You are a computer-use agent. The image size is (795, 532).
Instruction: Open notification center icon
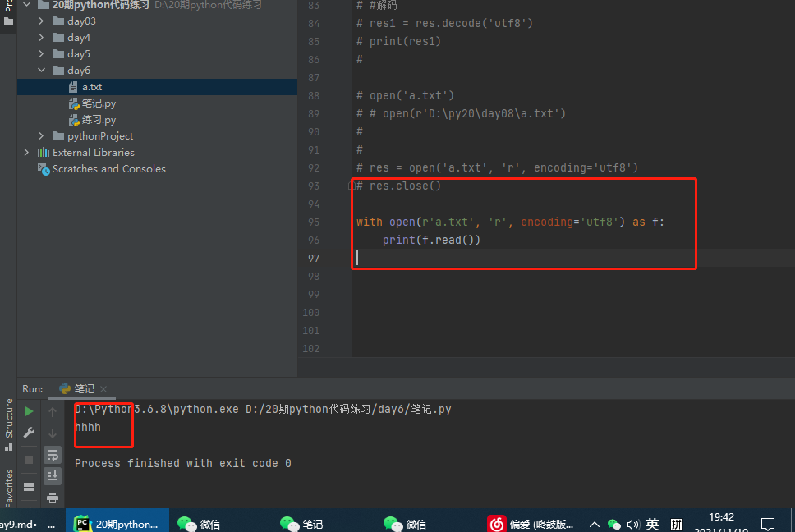pos(768,524)
